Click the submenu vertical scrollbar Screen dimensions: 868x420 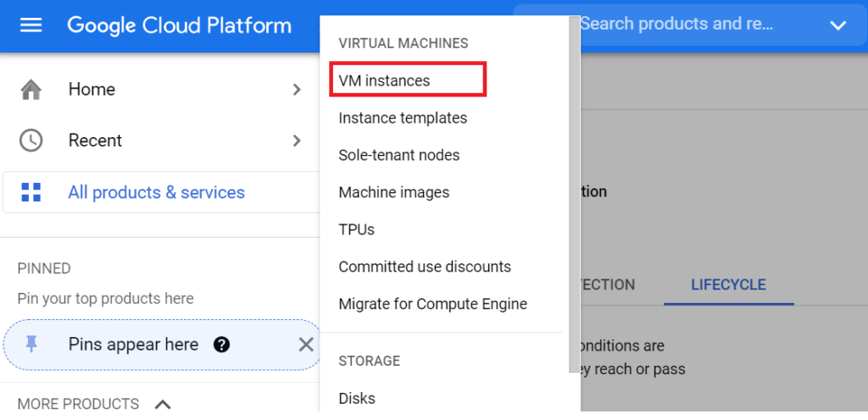[574, 193]
